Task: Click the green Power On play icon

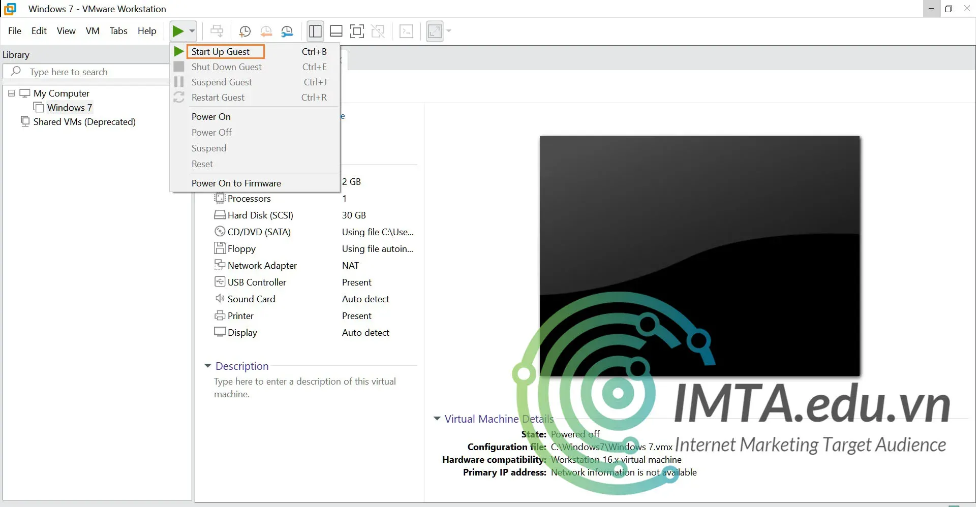Action: pyautogui.click(x=177, y=31)
